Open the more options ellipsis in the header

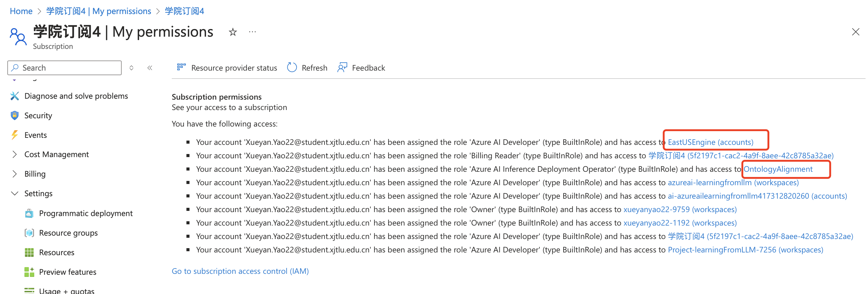tap(252, 32)
